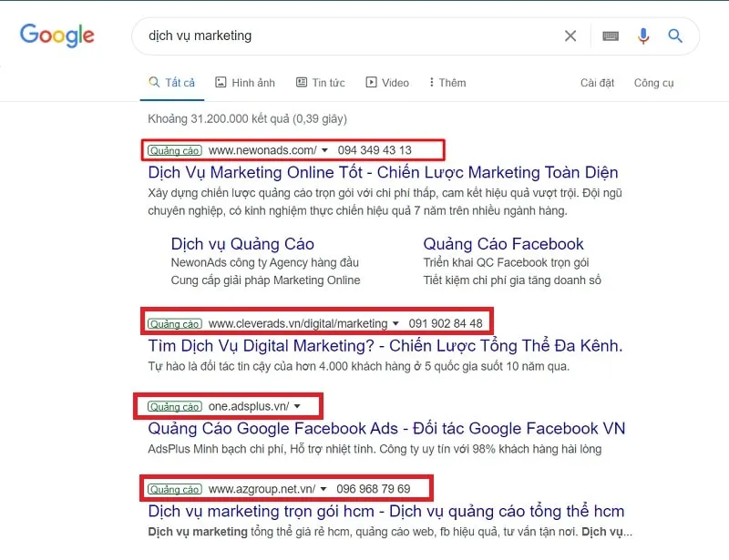Open 'Cài đặt' settings

point(597,83)
